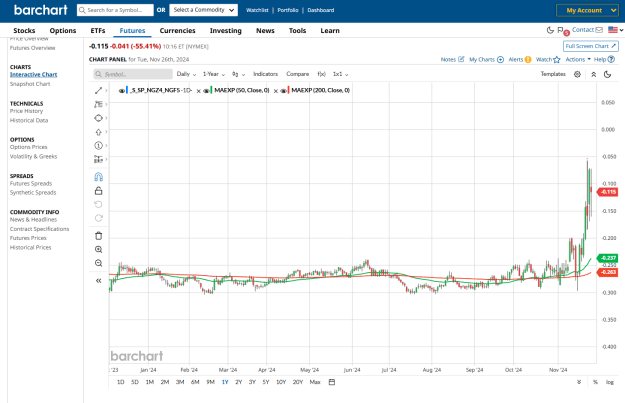Open the ETFs menu
The image size is (625, 403).
[98, 31]
